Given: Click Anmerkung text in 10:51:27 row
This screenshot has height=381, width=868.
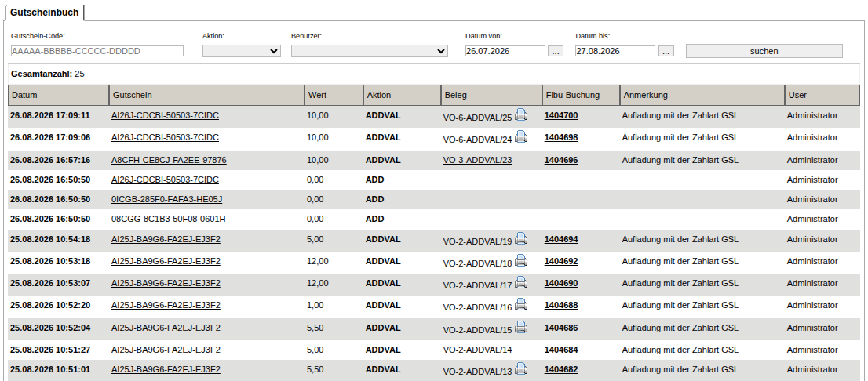Looking at the screenshot, I should point(680,350).
